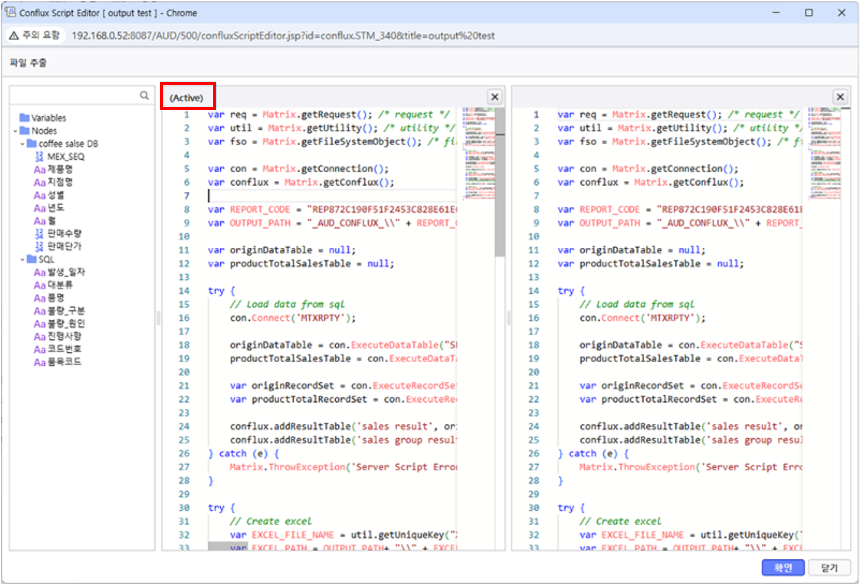
Task: Click the Aa text icon beside 제품명
Action: (39, 170)
